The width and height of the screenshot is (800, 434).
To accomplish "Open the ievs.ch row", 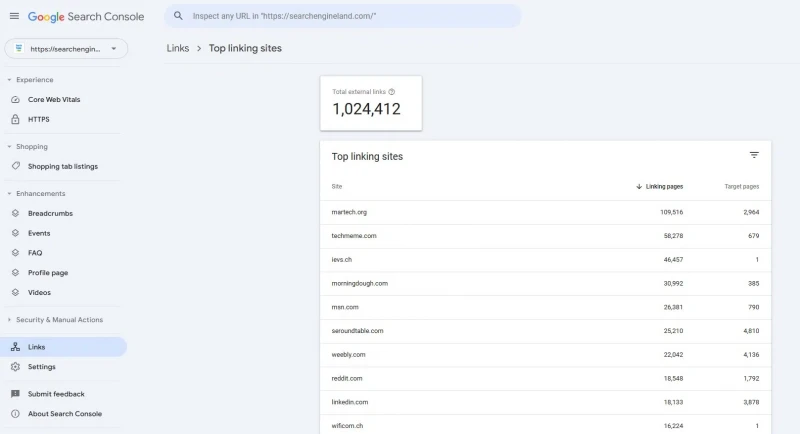I will point(545,260).
